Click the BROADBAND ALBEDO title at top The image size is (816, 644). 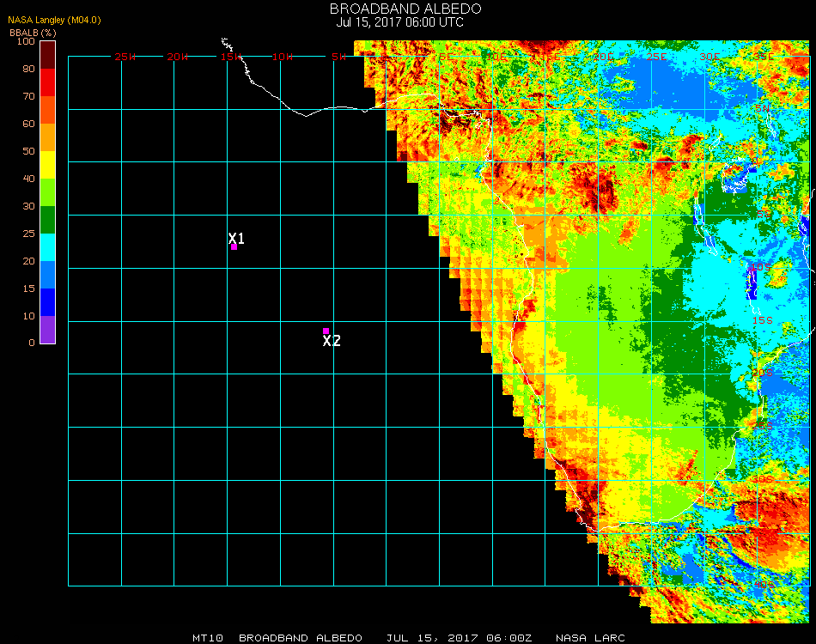[x=405, y=9]
